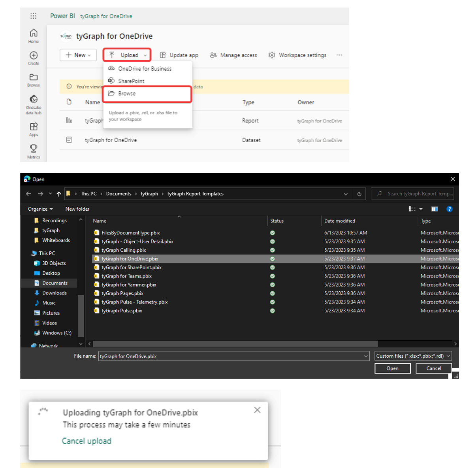
Task: Click Update app in workspace toolbar
Action: click(179, 55)
